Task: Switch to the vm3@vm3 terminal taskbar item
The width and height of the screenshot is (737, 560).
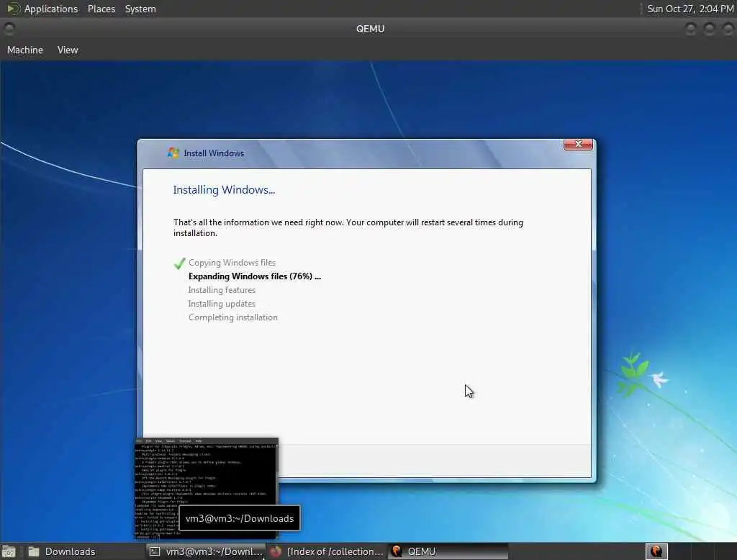Action: pyautogui.click(x=206, y=551)
